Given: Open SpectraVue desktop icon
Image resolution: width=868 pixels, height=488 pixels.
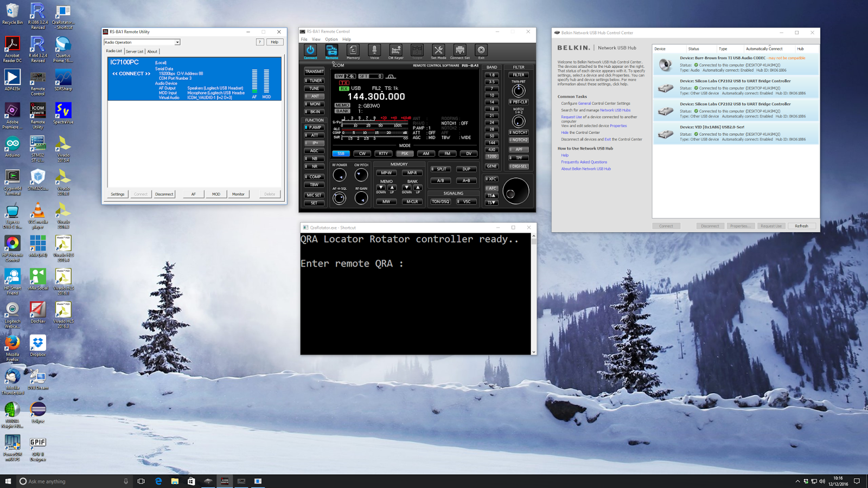Looking at the screenshot, I should pos(63,114).
